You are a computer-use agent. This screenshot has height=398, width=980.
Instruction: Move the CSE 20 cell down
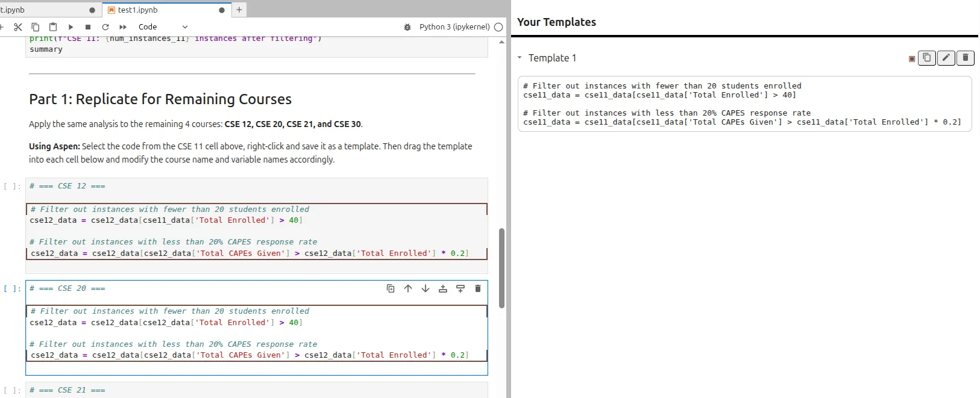coord(426,289)
